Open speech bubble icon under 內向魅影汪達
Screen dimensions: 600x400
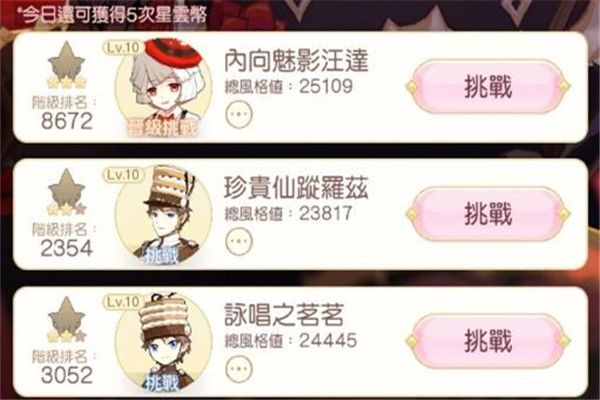pos(239,114)
